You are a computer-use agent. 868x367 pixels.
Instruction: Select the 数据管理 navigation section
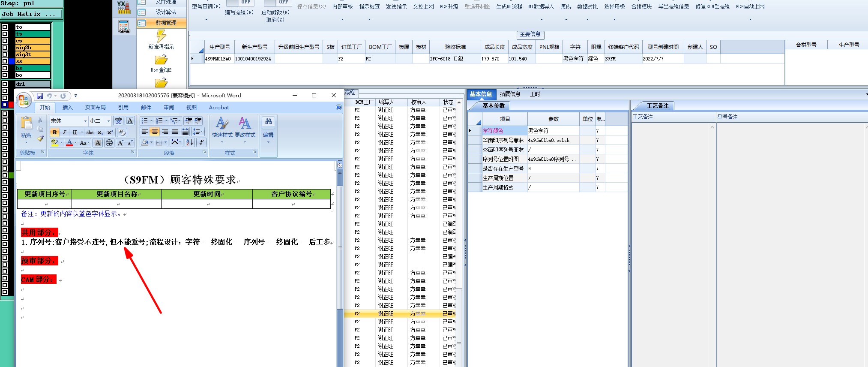click(x=162, y=23)
